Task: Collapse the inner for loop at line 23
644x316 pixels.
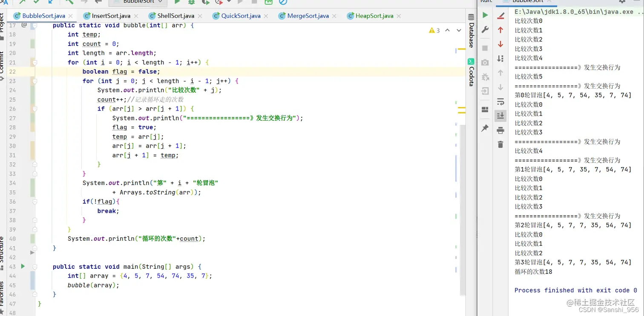Action: click(x=35, y=81)
